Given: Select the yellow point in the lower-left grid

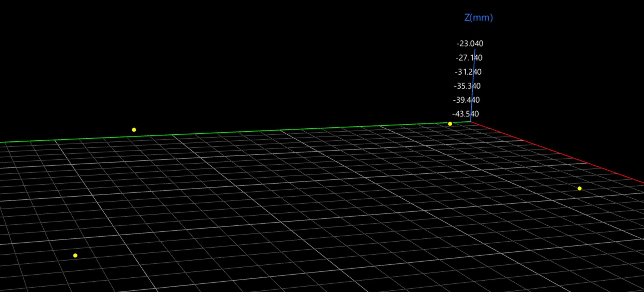Looking at the screenshot, I should (75, 255).
